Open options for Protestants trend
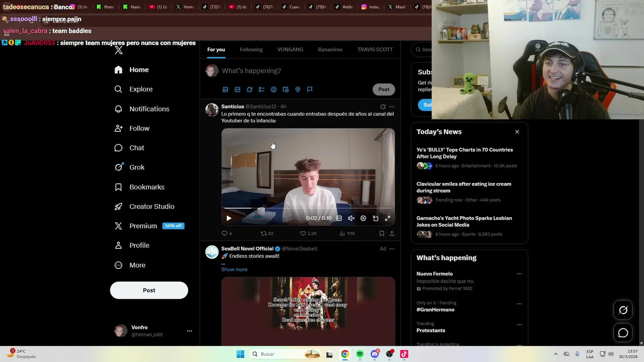644x362 pixels. (x=519, y=324)
